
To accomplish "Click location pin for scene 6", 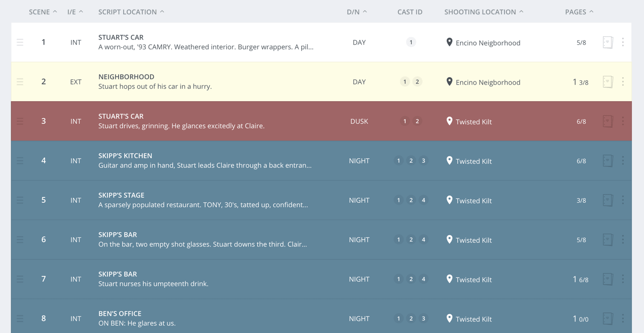I will pos(449,240).
